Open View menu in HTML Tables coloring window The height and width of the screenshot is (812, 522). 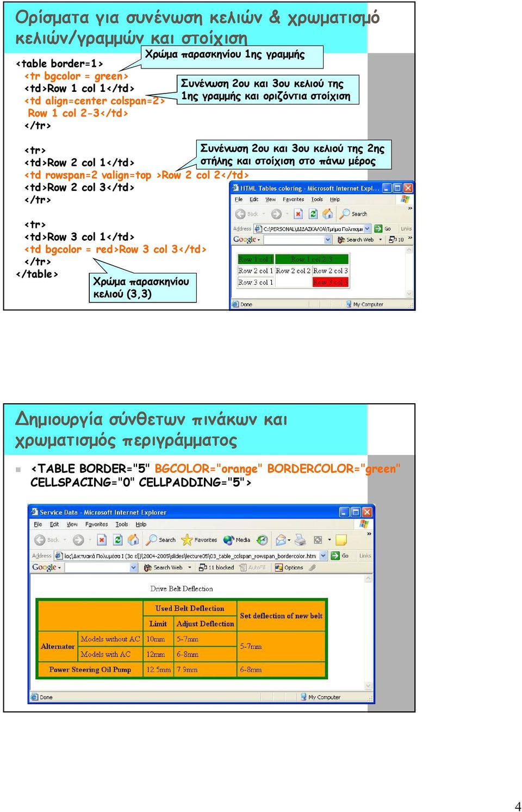coord(270,199)
